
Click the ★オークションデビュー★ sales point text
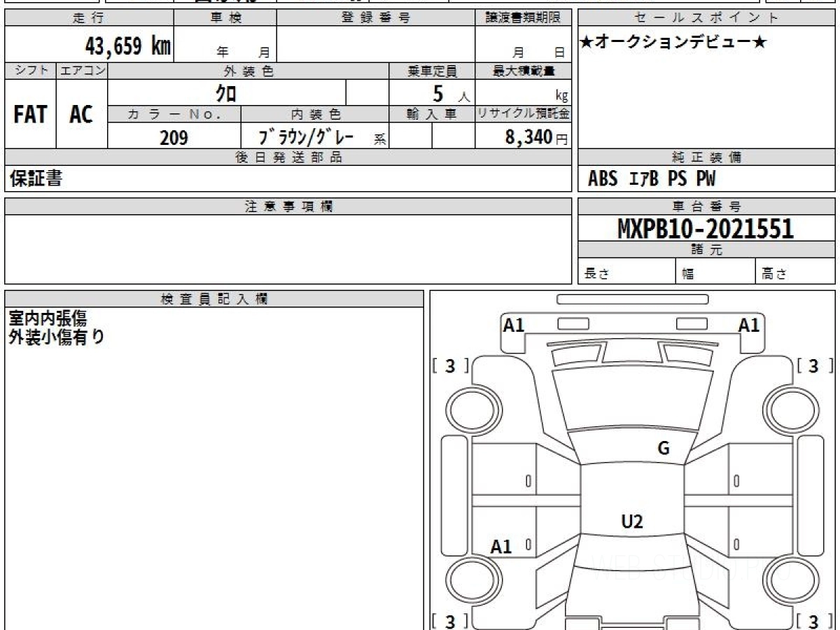point(673,43)
